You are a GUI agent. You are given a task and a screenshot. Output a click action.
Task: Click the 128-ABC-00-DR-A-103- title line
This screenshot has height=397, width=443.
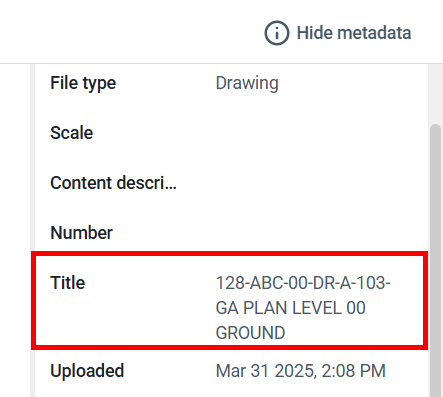(x=303, y=283)
